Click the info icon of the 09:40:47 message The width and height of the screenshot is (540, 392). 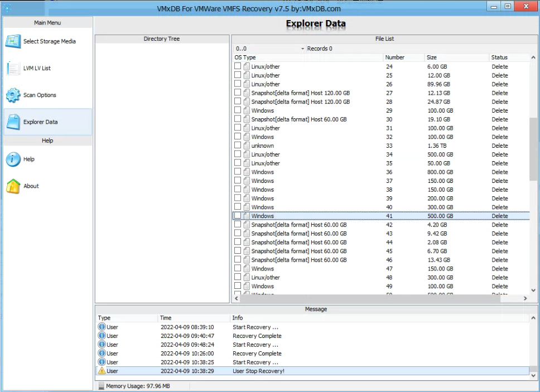102,336
